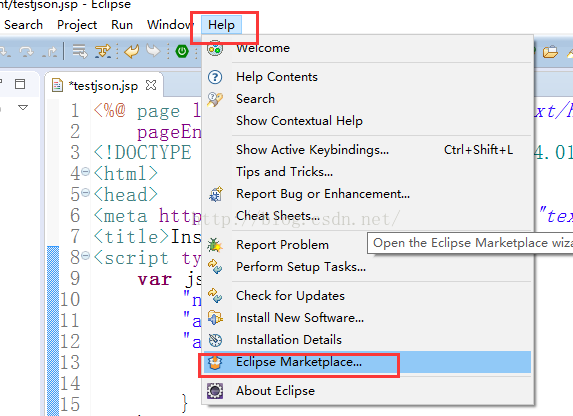Click the Drop to Frame toolbar icon
The width and height of the screenshot is (573, 416).
(x=80, y=52)
